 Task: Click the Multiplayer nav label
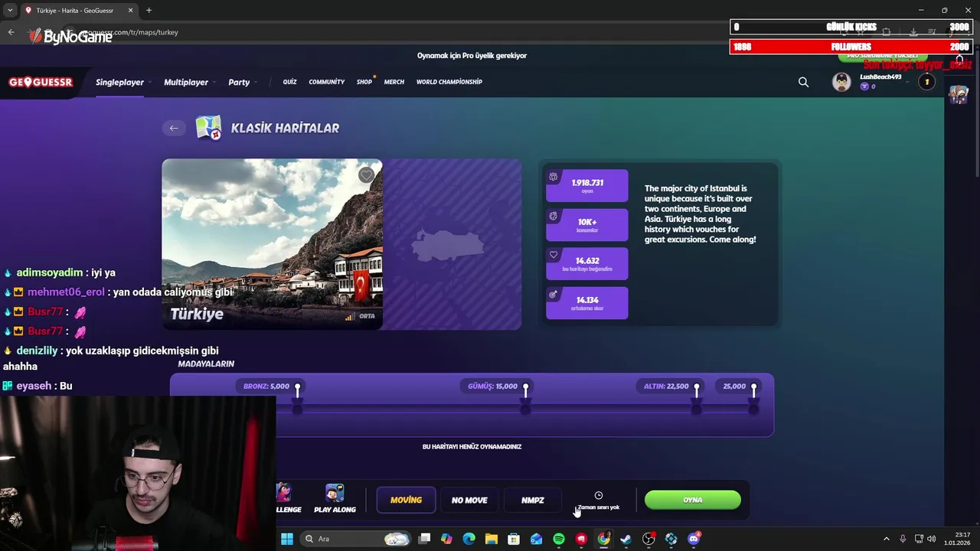186,82
